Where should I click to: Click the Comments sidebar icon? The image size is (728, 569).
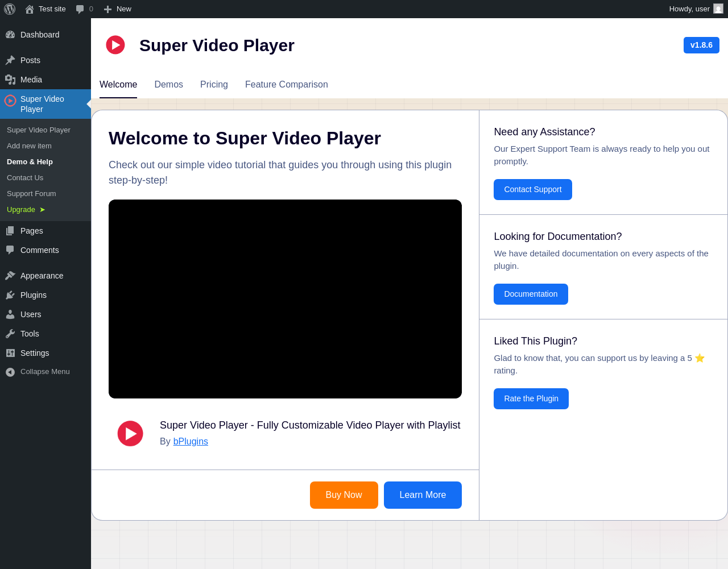point(10,250)
